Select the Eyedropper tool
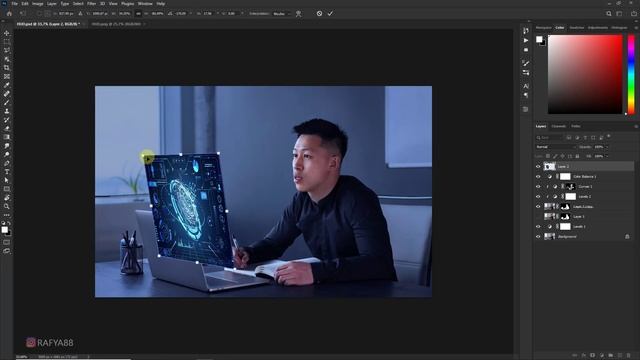The height and width of the screenshot is (360, 640). coord(7,85)
